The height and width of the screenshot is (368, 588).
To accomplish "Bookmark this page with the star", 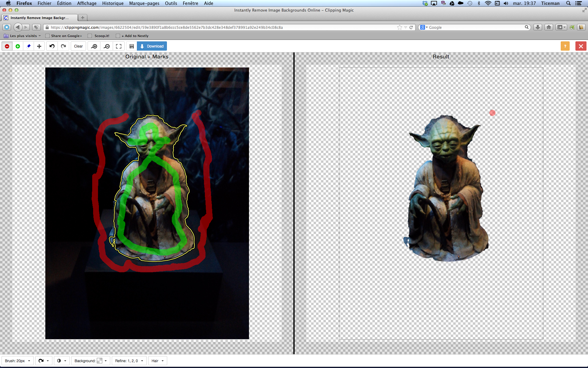I will pyautogui.click(x=400, y=27).
